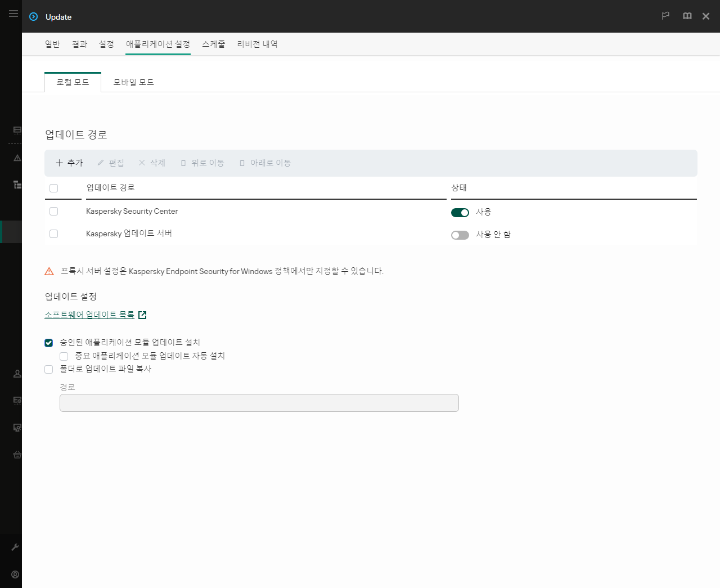
Task: Enable the Kaspersky 업데이트 서버 source
Action: [x=460, y=235]
